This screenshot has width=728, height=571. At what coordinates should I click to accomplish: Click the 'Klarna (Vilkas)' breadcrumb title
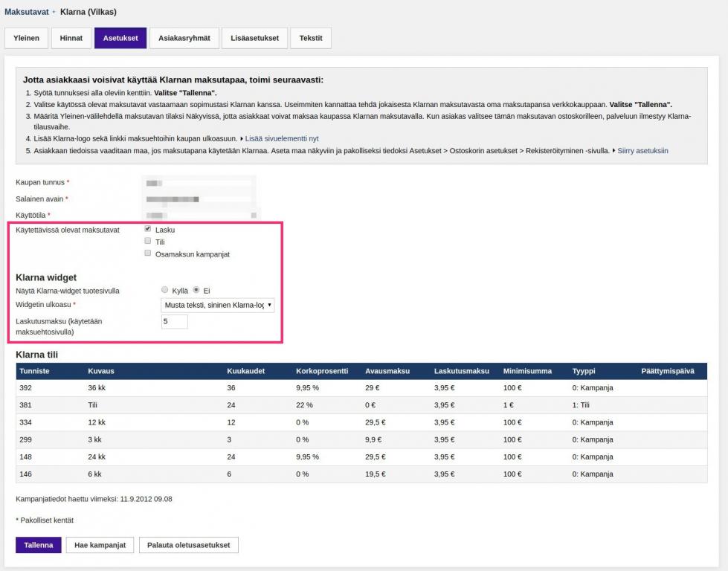tap(88, 12)
